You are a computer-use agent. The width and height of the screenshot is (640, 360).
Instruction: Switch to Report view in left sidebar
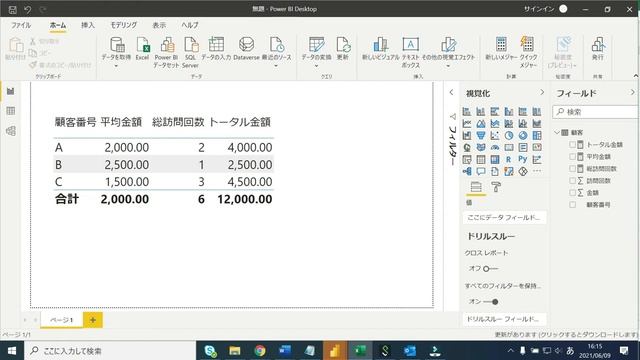11,91
